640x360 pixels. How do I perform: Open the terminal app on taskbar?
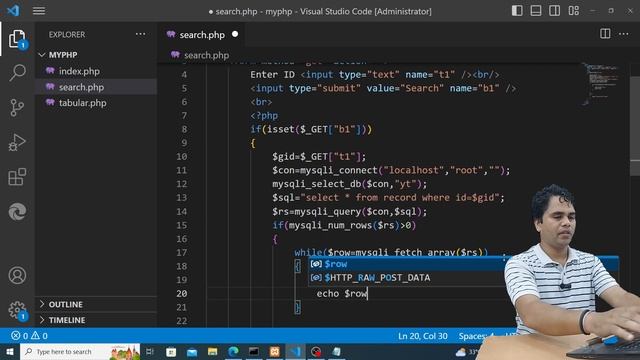254,351
